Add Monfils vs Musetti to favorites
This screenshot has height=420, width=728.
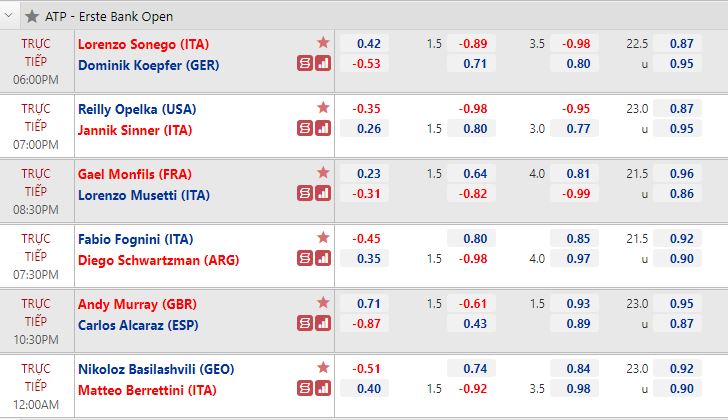(323, 173)
